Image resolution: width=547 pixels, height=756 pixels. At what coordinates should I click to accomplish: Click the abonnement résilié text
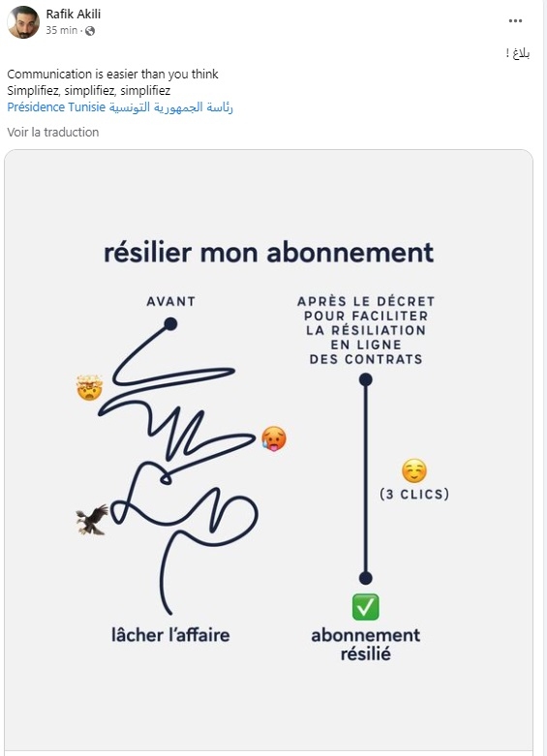pos(366,645)
